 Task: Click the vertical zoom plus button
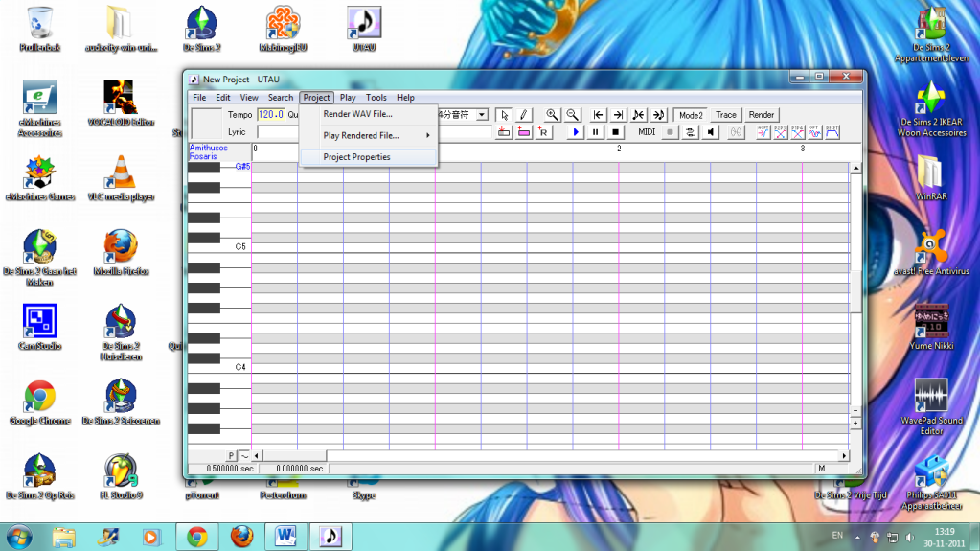point(855,423)
